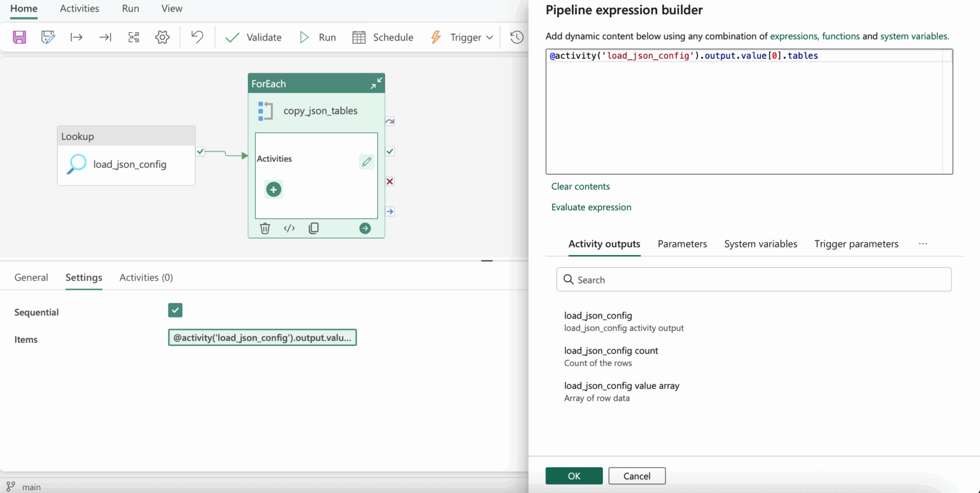This screenshot has height=493, width=980.
Task: Switch to the Activities menu tab
Action: click(79, 9)
